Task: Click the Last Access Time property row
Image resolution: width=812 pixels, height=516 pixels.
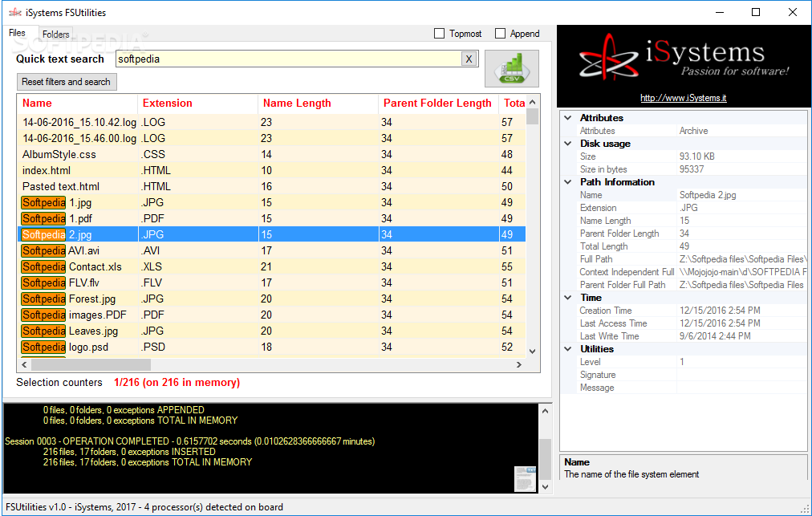Action: point(692,323)
